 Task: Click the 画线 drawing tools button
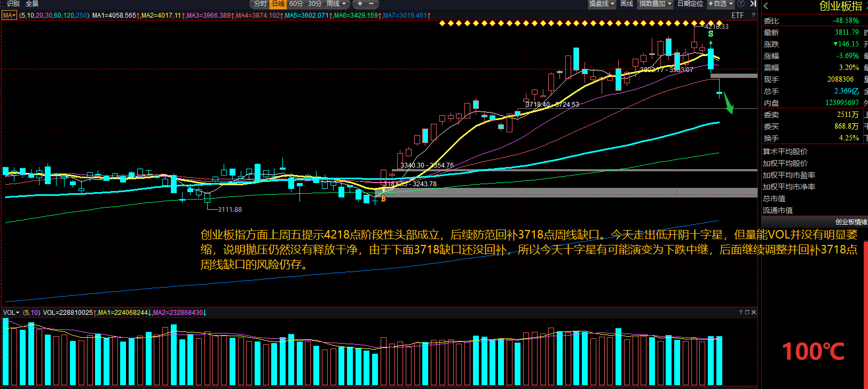tap(627, 4)
